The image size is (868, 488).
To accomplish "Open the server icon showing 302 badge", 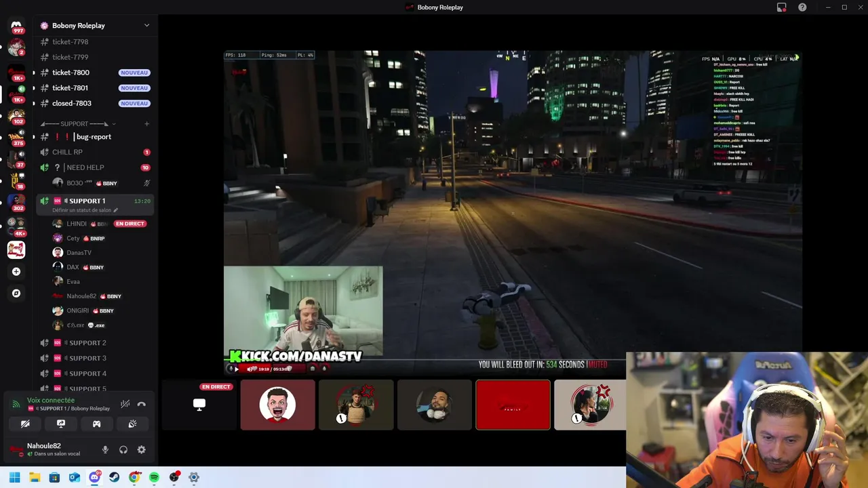I will pyautogui.click(x=16, y=203).
